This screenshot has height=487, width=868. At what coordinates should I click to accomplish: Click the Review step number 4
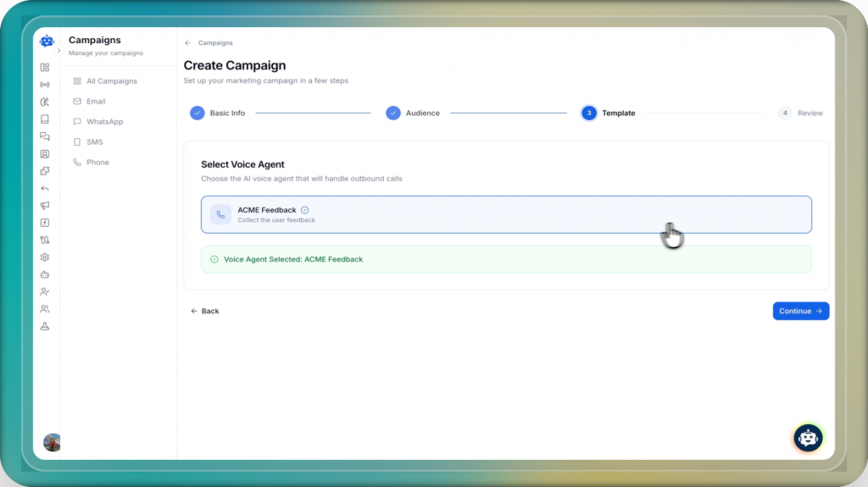click(x=785, y=113)
